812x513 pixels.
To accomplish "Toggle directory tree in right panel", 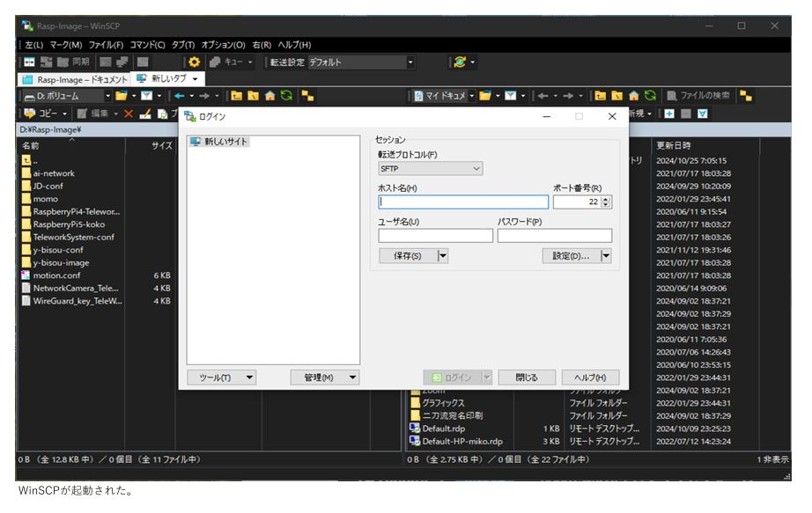I will pyautogui.click(x=746, y=96).
